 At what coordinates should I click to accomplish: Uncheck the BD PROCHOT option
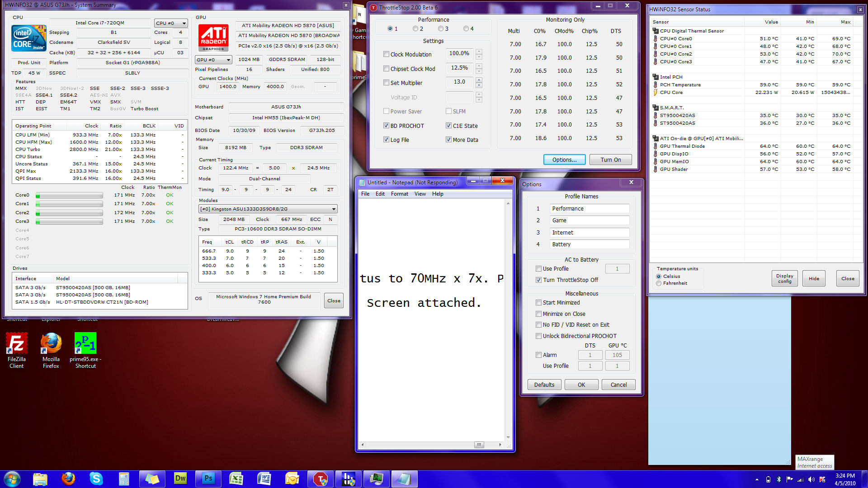tap(387, 126)
